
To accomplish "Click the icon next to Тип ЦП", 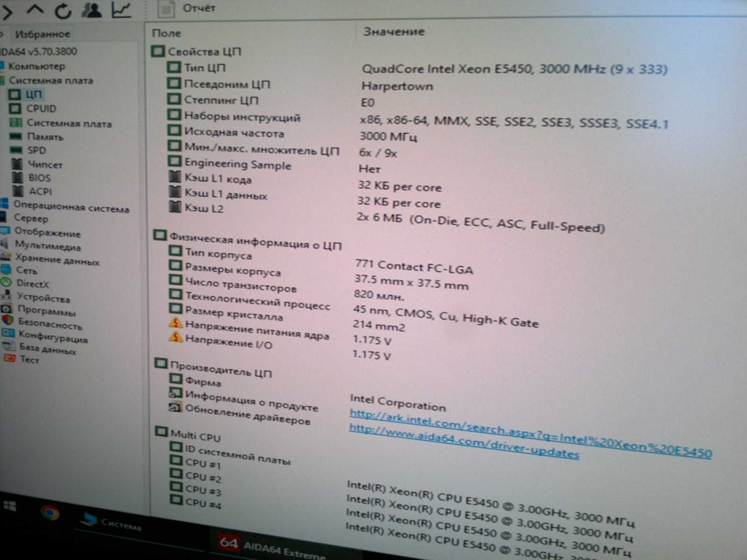I will (174, 67).
